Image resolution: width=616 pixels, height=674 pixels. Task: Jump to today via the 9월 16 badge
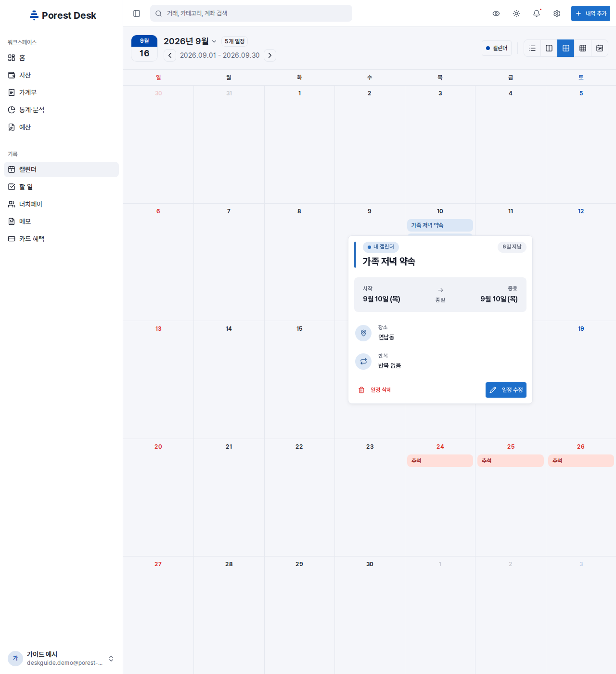tap(144, 48)
